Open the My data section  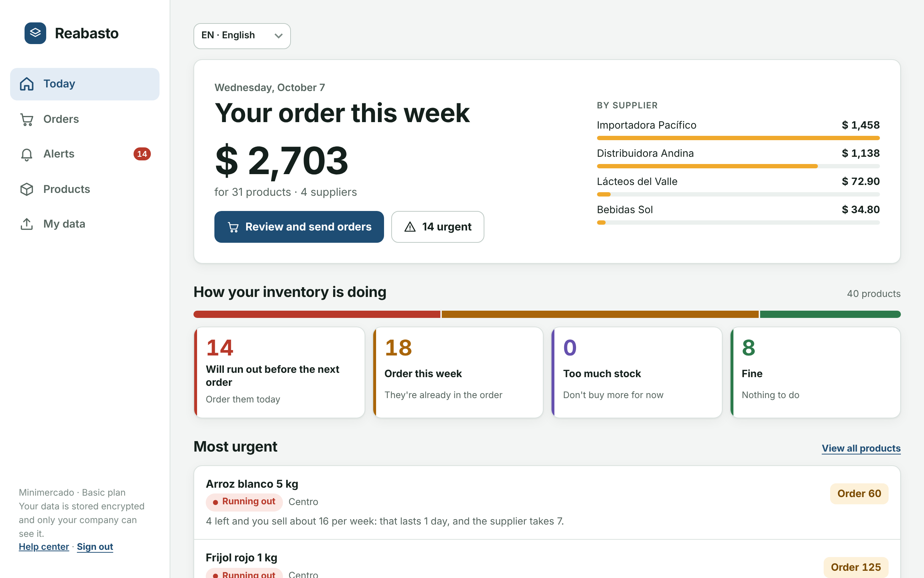click(x=85, y=224)
